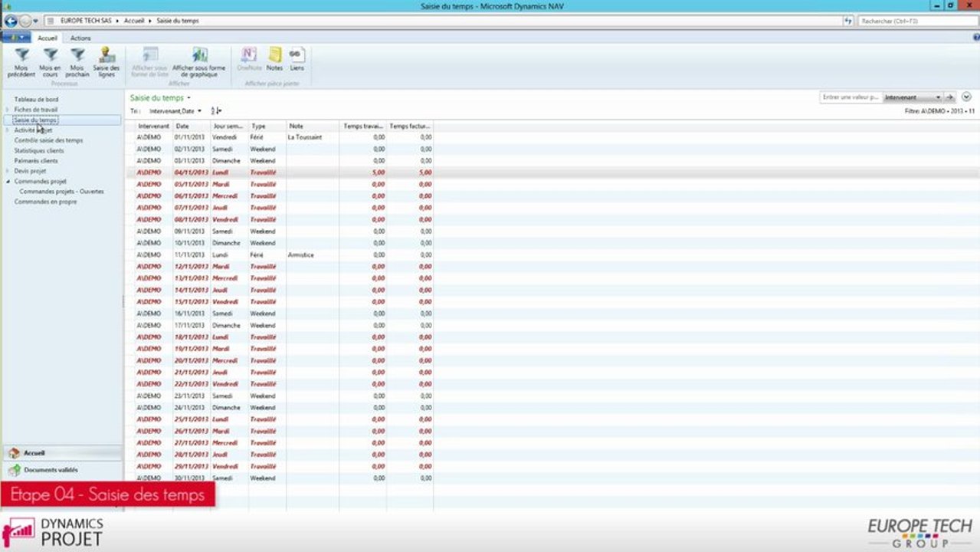This screenshot has height=552, width=980.
Task: Switch to the Actions ribbon tab
Action: (x=80, y=38)
